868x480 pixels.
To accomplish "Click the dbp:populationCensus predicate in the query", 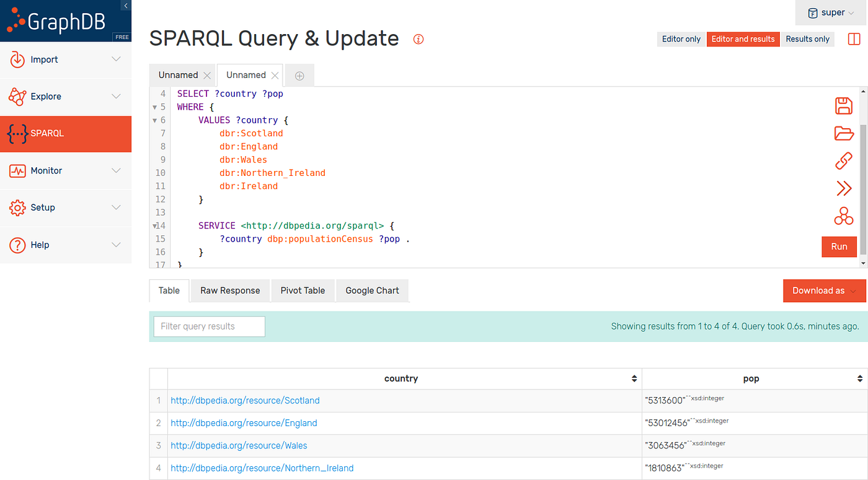I will 320,239.
